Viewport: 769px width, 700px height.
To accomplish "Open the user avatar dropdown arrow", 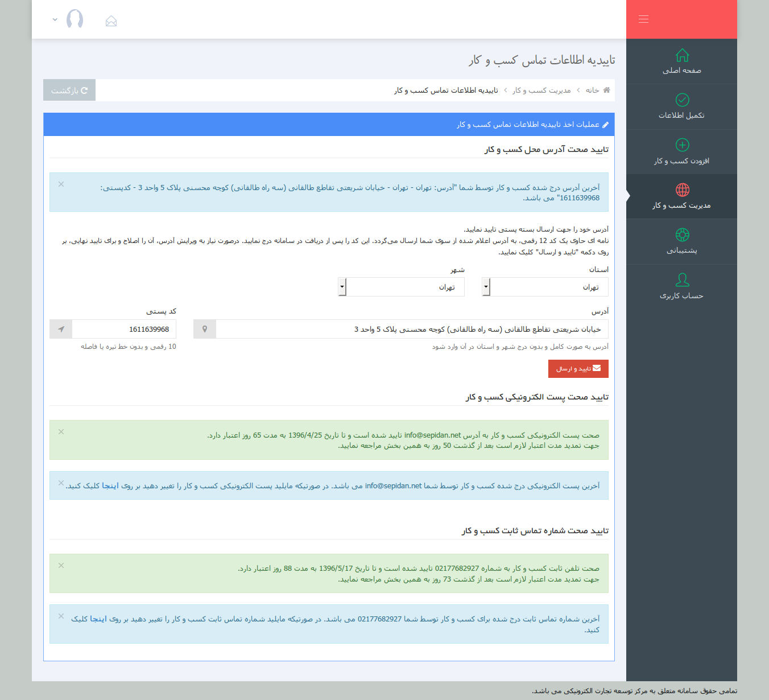I will [55, 19].
